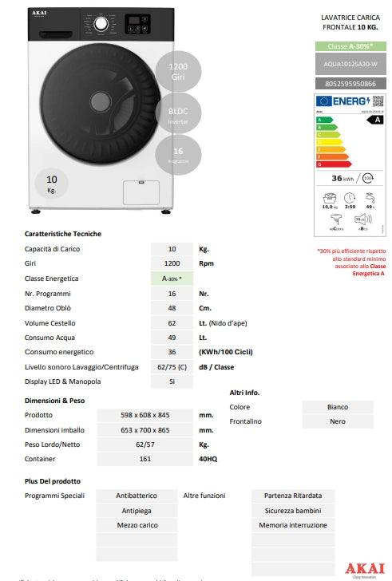Click the Peso Lordo/Netto value 62/57
The image size is (392, 581).
click(145, 445)
